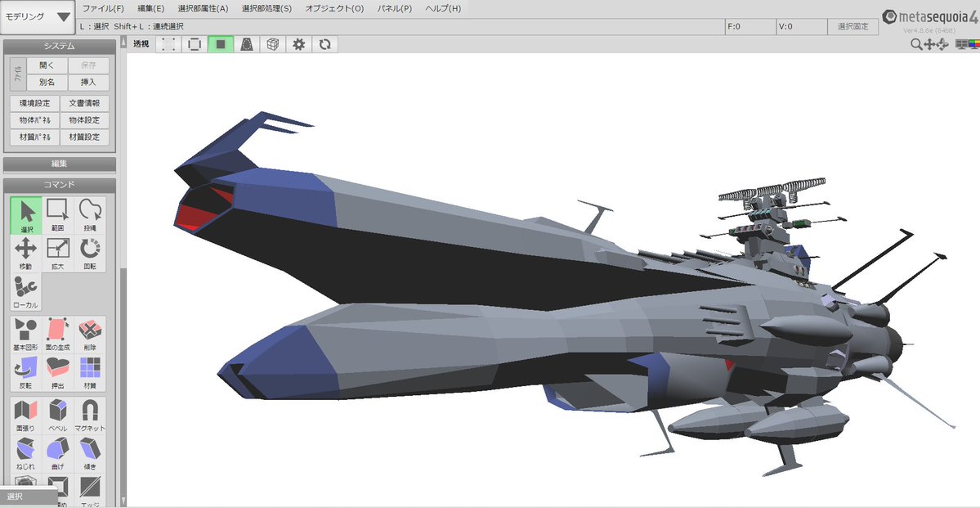Open the ファイル(F) menu
The image size is (980, 508).
[x=103, y=9]
